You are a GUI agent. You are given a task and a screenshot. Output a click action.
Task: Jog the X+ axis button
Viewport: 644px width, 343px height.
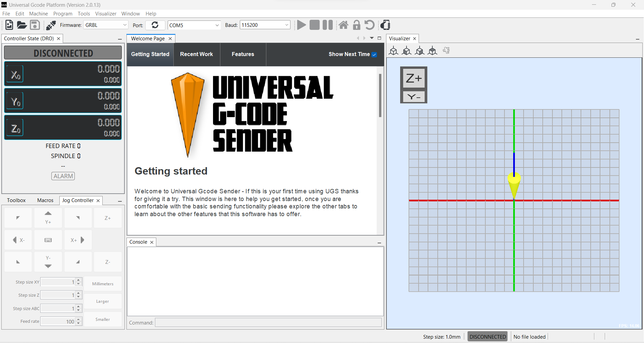[x=78, y=240]
